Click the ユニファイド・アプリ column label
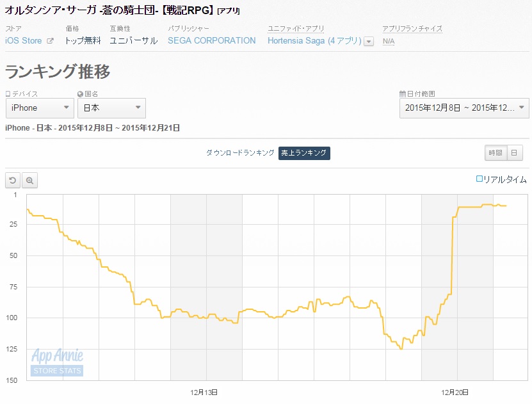Image resolution: width=532 pixels, height=404 pixels. (296, 29)
